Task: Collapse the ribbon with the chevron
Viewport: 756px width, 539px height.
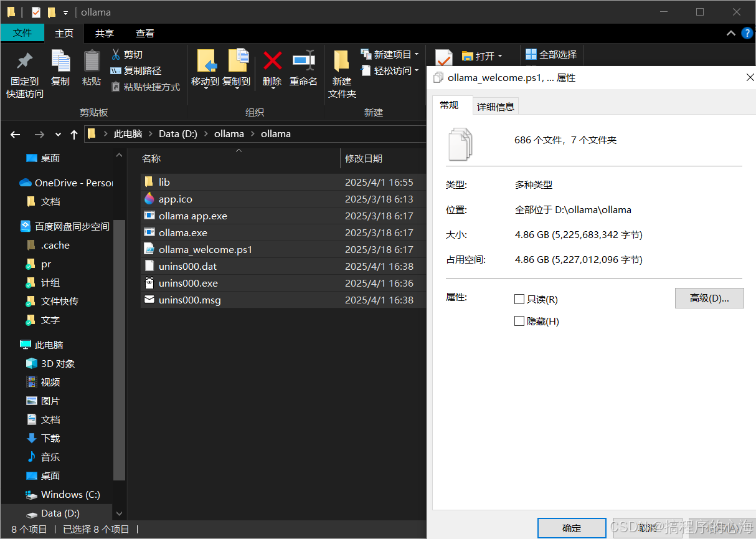Action: [731, 33]
